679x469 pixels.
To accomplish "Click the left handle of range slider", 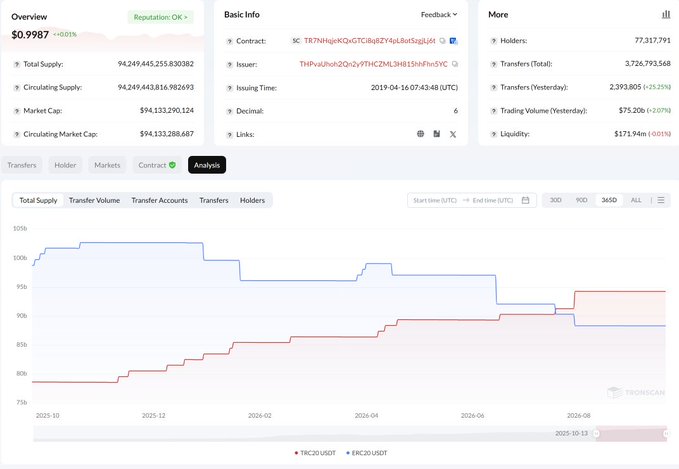I will [597, 433].
